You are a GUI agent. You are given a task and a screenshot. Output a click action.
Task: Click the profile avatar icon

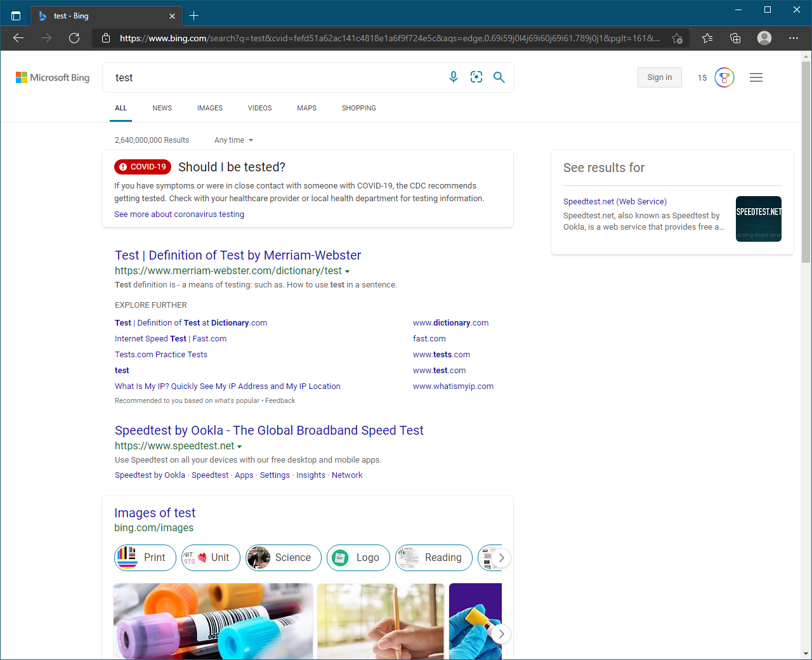764,38
